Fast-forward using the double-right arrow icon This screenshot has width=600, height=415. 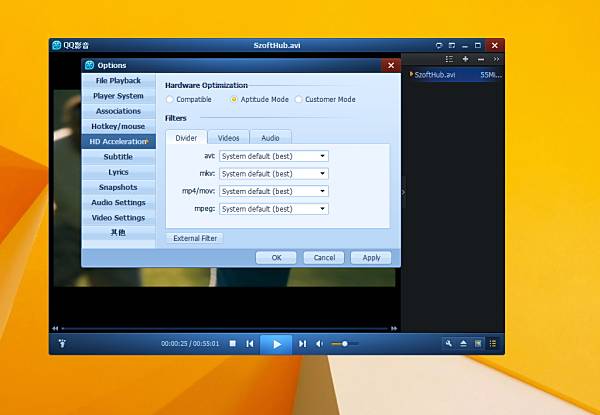click(394, 328)
